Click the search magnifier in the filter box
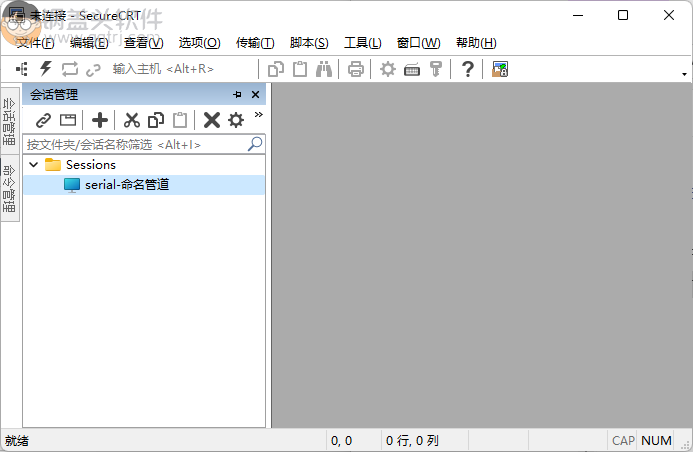Image resolution: width=693 pixels, height=452 pixels. pos(255,144)
